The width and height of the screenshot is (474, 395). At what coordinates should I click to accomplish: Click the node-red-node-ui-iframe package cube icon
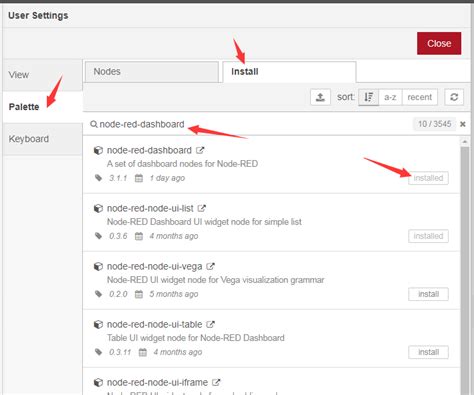[x=98, y=382]
